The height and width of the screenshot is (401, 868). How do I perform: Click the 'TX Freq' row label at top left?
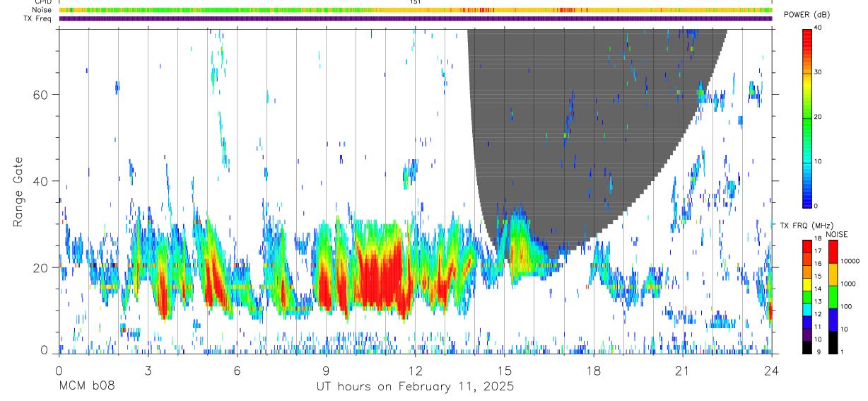click(37, 18)
